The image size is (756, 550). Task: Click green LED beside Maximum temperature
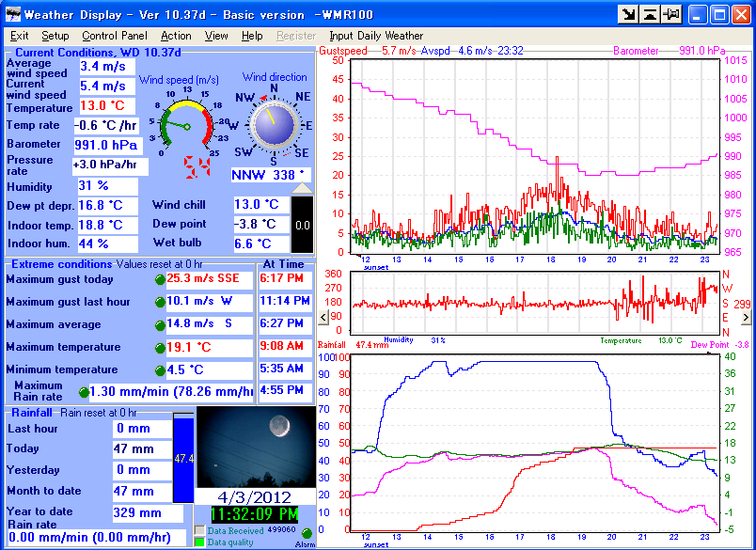click(160, 346)
